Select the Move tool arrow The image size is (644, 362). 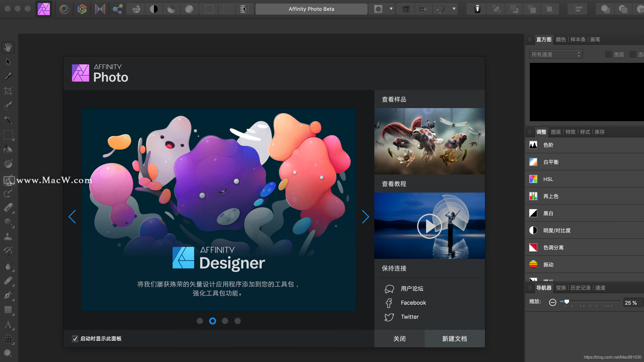click(8, 62)
